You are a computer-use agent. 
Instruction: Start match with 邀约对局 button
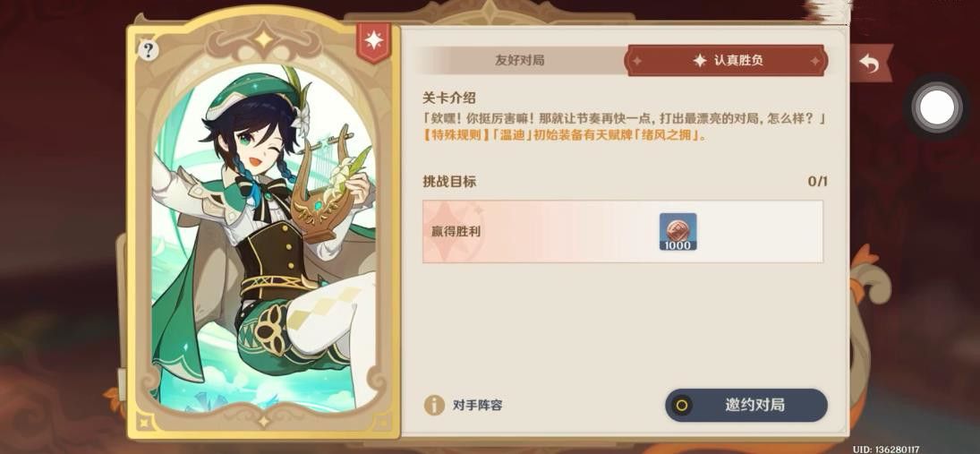(x=746, y=406)
